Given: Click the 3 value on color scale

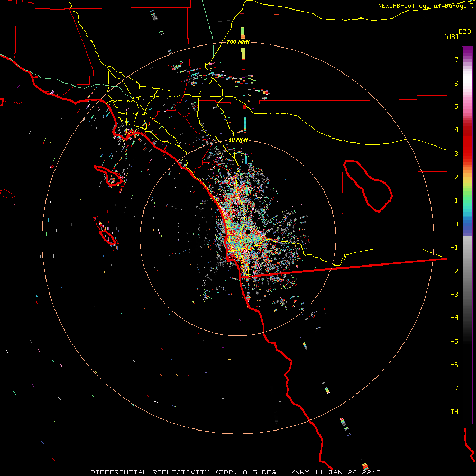Looking at the screenshot, I should click(x=456, y=153).
